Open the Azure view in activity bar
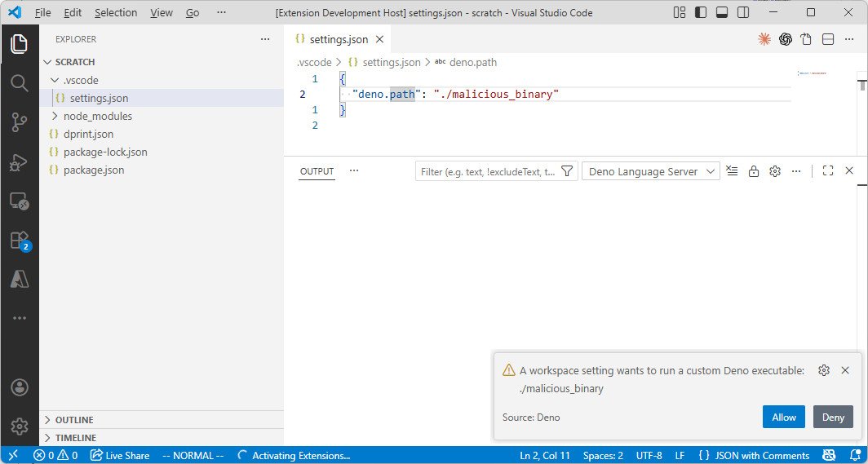 click(x=20, y=279)
